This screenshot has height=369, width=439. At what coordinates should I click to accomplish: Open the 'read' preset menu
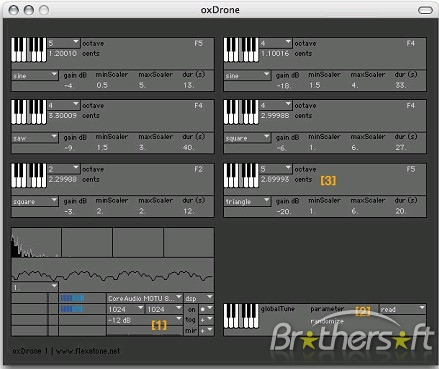[403, 309]
